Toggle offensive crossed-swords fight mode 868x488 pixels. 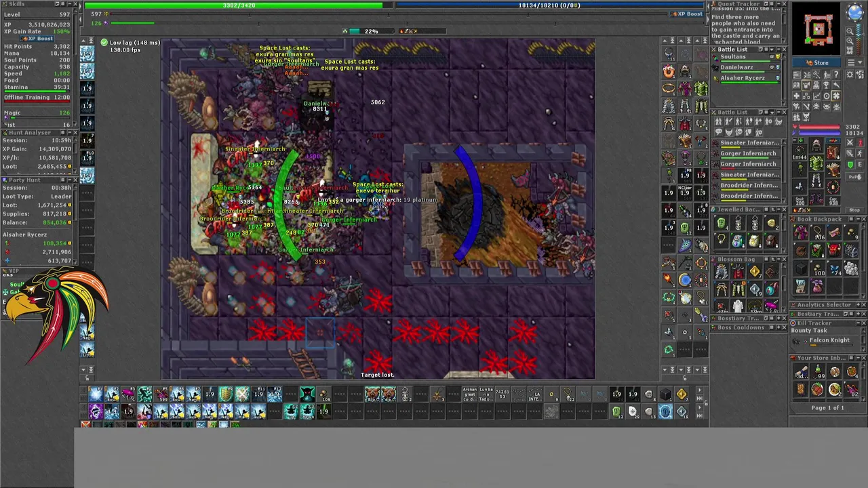(850, 142)
